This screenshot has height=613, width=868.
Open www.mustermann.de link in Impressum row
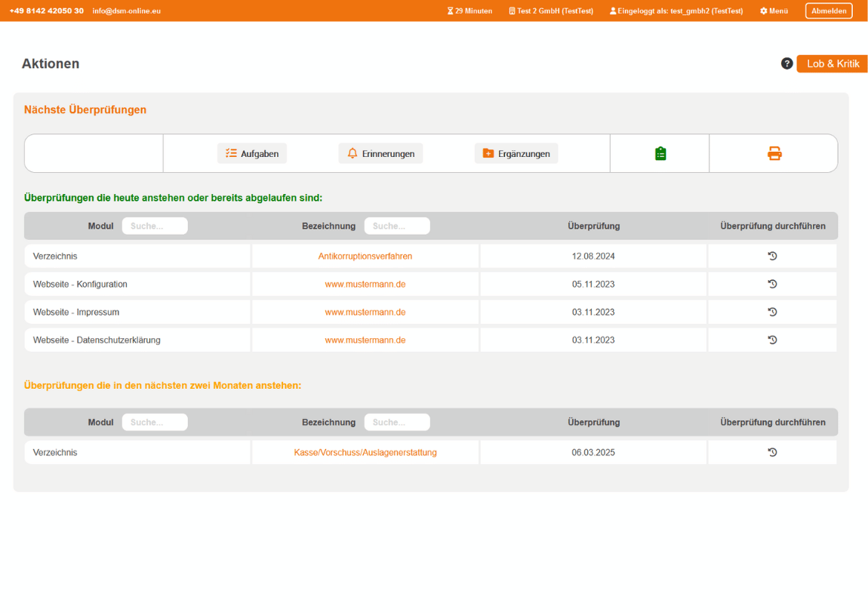(x=365, y=312)
